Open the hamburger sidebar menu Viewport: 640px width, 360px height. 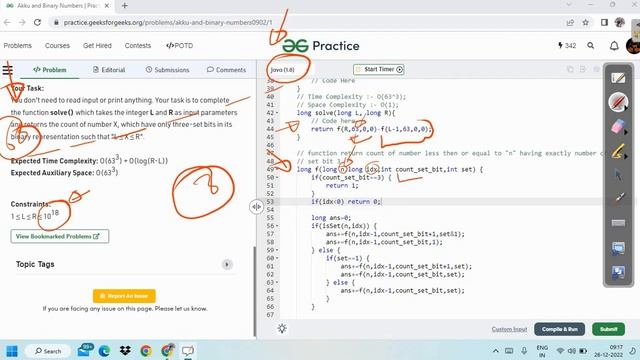click(x=7, y=69)
